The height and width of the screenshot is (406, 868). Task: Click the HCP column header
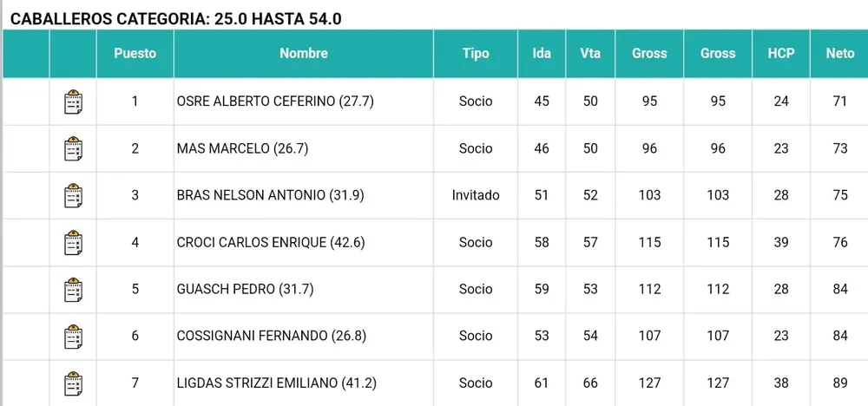pyautogui.click(x=781, y=54)
